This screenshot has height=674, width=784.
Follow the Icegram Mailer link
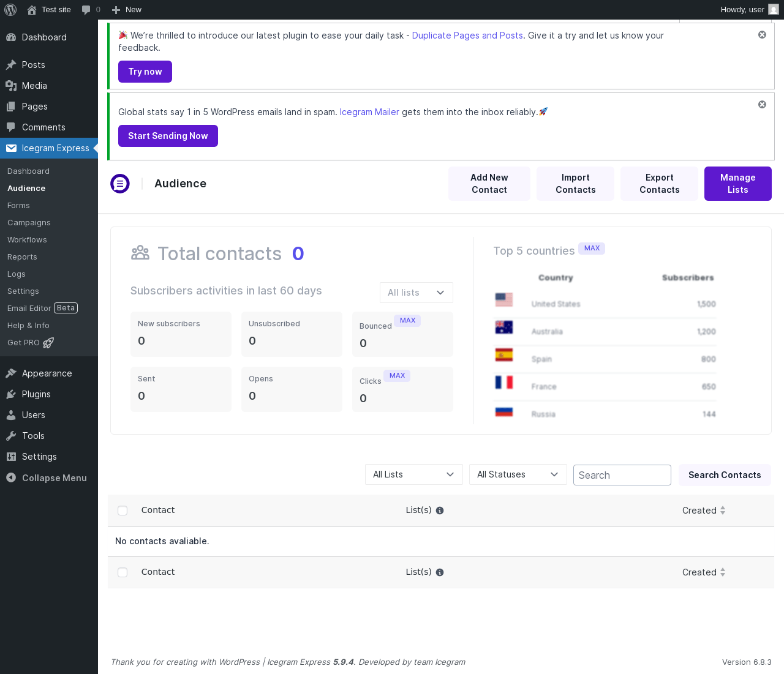(x=369, y=112)
